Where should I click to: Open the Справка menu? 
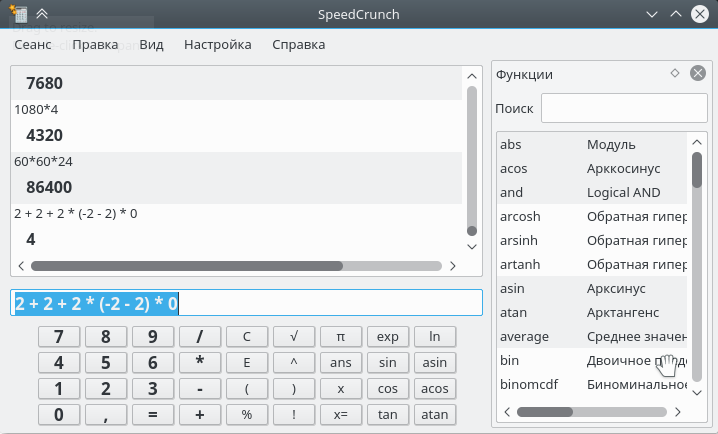click(x=299, y=44)
